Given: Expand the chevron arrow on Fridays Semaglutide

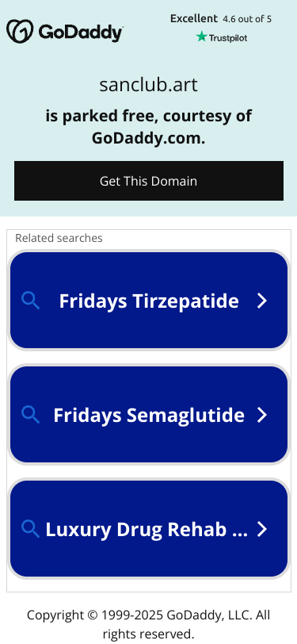Looking at the screenshot, I should coord(262,415).
